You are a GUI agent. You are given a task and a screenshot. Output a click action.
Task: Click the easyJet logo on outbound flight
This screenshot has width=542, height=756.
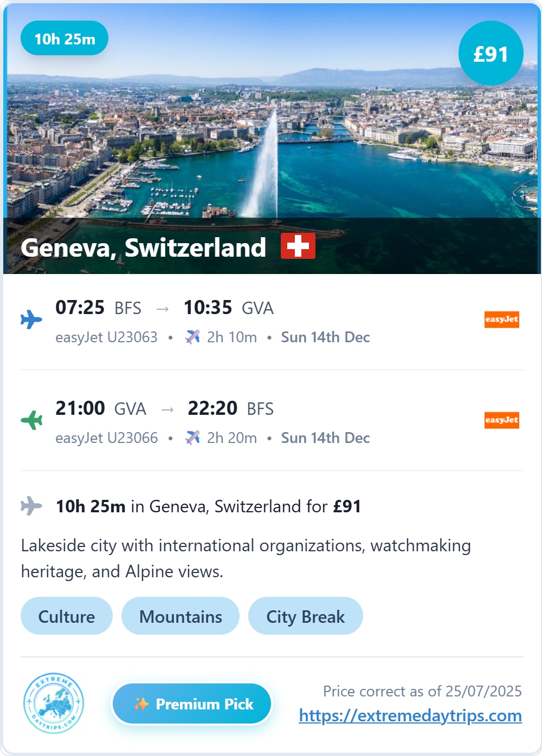[x=502, y=320]
